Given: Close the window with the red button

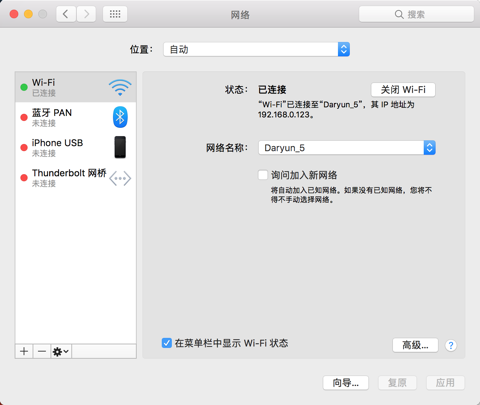Looking at the screenshot, I should (x=14, y=14).
